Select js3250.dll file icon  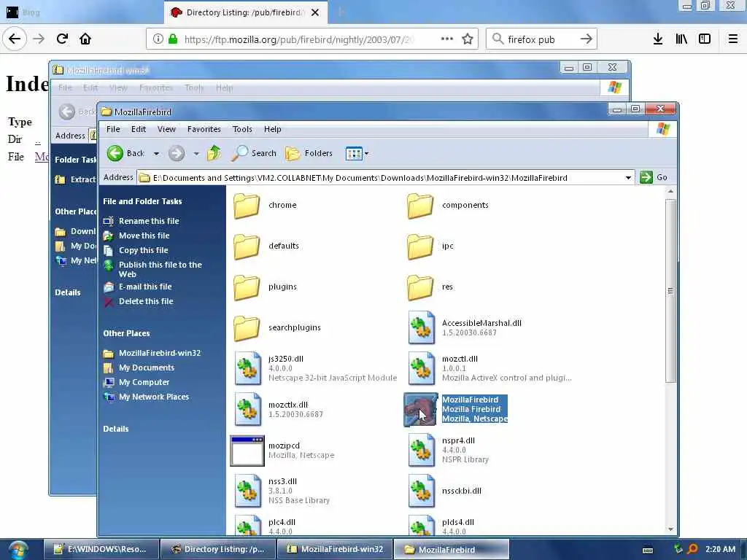[x=248, y=368]
